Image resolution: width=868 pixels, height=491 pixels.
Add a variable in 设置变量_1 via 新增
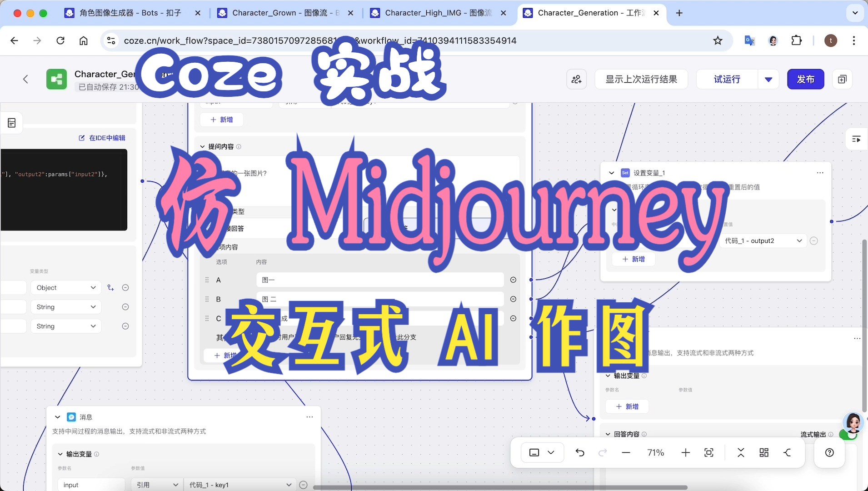(x=634, y=259)
